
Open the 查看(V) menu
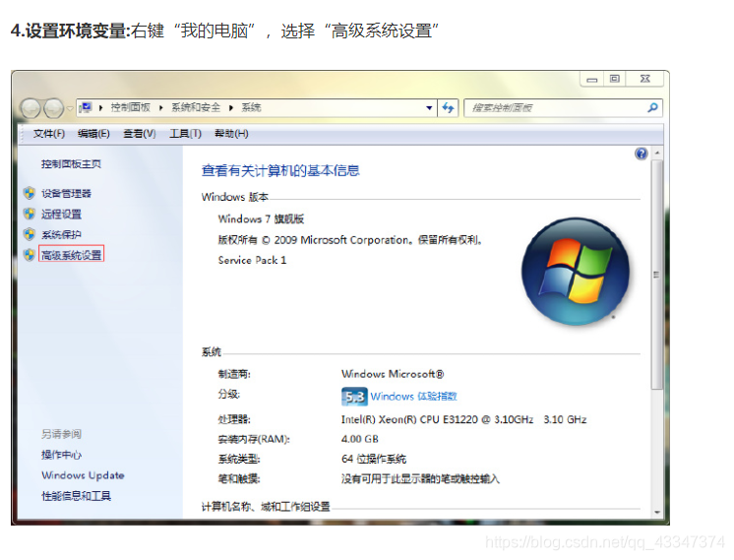[139, 134]
